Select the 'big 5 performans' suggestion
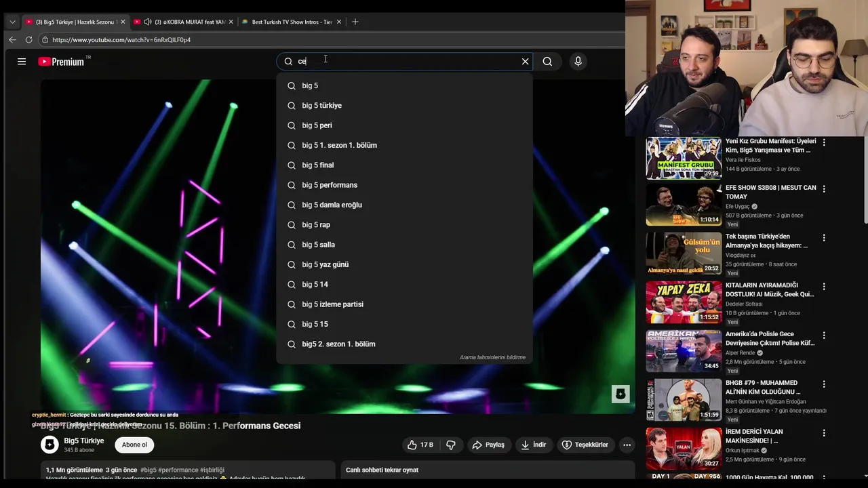 (x=404, y=185)
